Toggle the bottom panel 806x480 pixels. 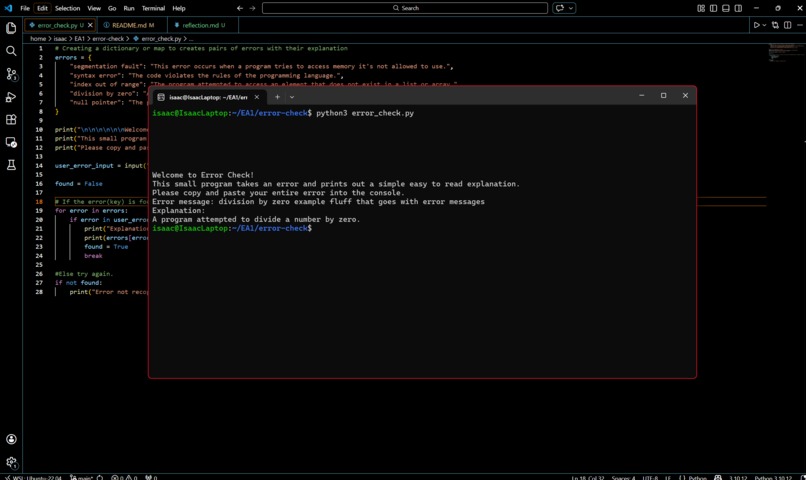pos(726,8)
